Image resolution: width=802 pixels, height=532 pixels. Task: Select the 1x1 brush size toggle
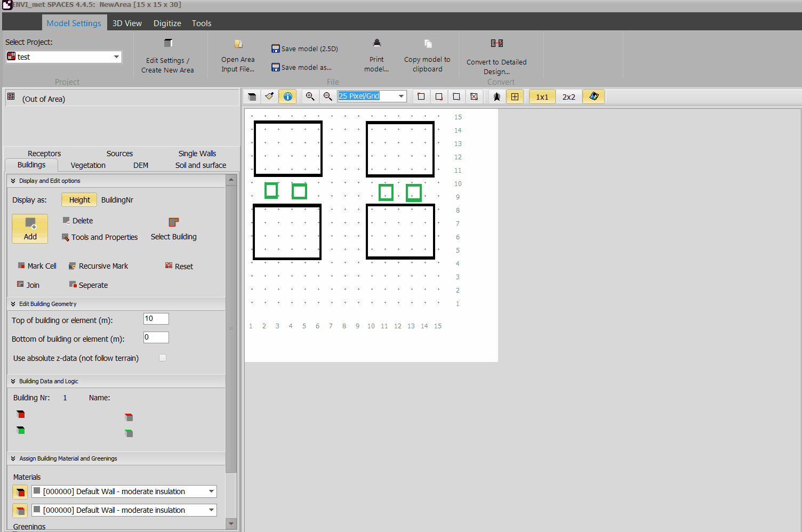(x=542, y=96)
